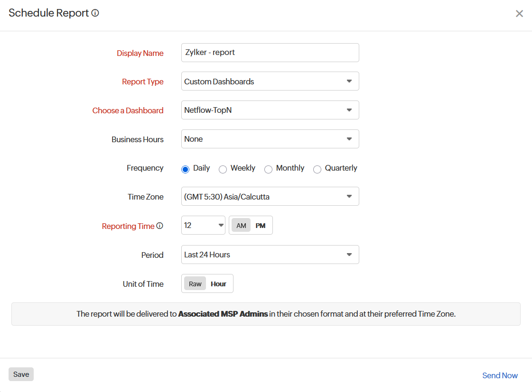The image size is (532, 392).
Task: Click the Send Now link
Action: coord(500,375)
